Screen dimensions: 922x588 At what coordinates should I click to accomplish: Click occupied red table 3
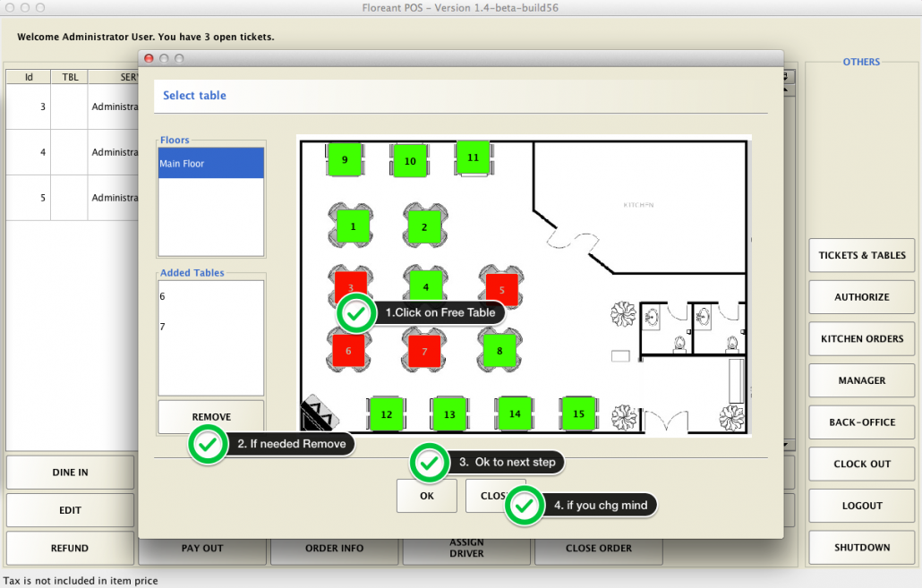351,286
